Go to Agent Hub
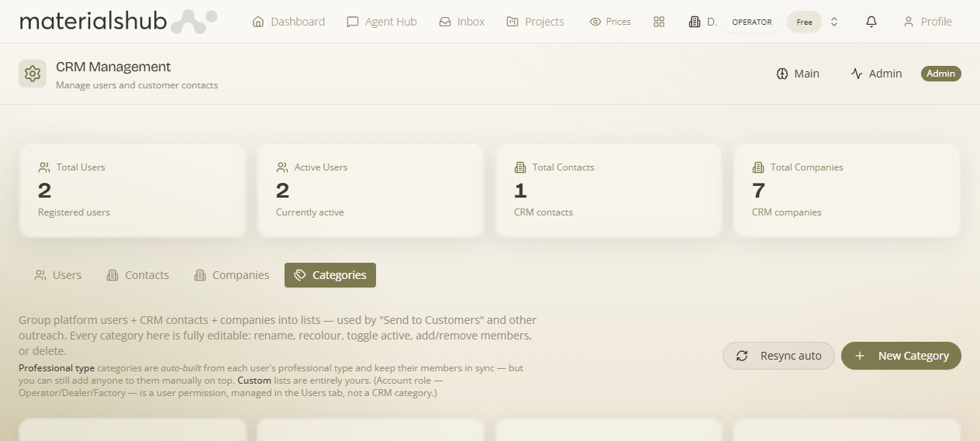Image resolution: width=980 pixels, height=441 pixels. [x=381, y=22]
